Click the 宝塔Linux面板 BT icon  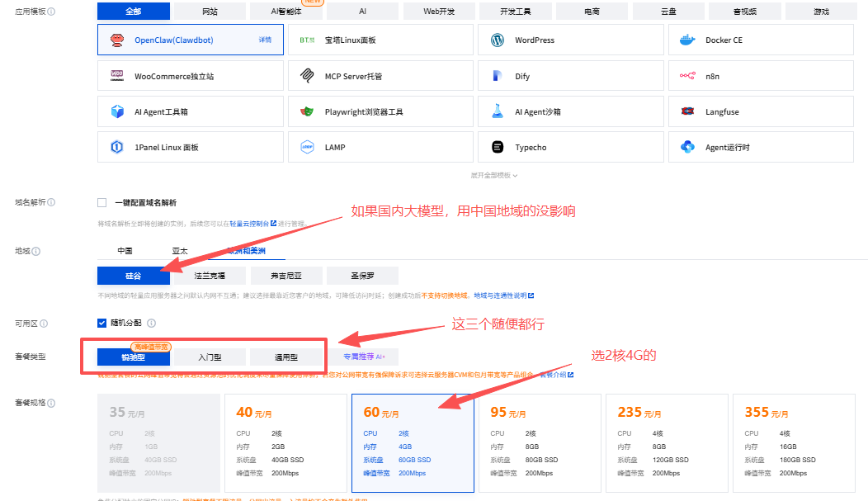click(307, 40)
